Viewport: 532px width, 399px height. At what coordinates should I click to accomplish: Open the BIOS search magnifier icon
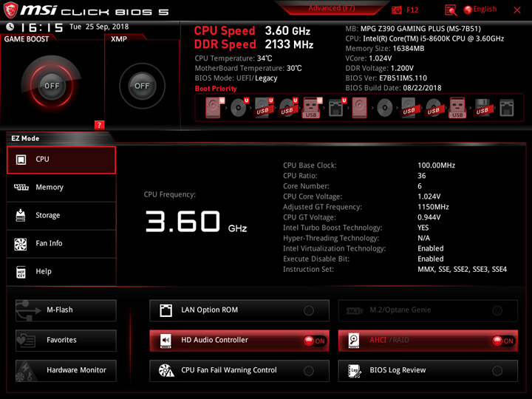(x=451, y=10)
